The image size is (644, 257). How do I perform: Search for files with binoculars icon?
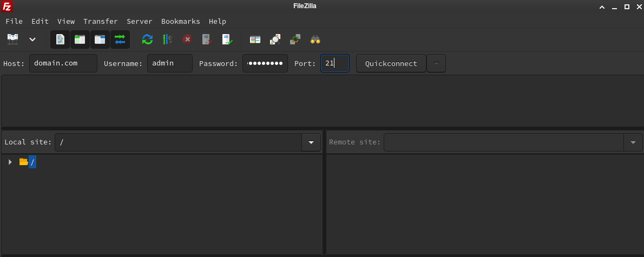pyautogui.click(x=315, y=39)
